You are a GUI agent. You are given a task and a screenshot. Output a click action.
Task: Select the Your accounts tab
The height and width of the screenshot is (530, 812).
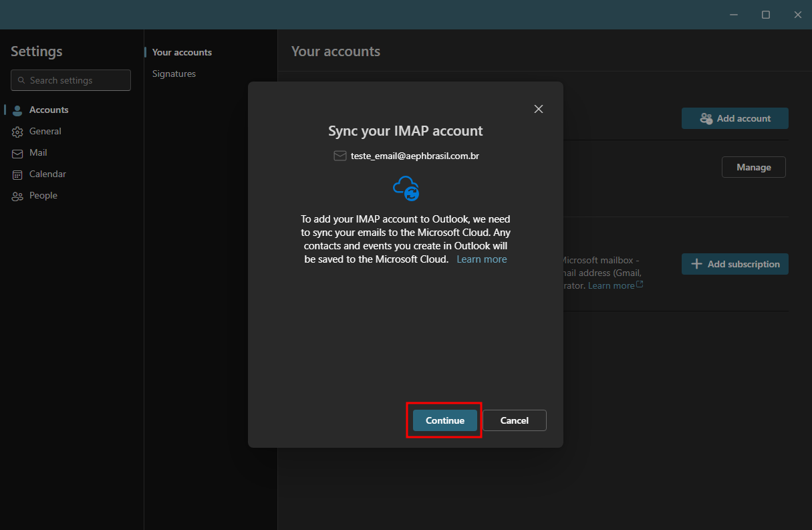(x=182, y=52)
